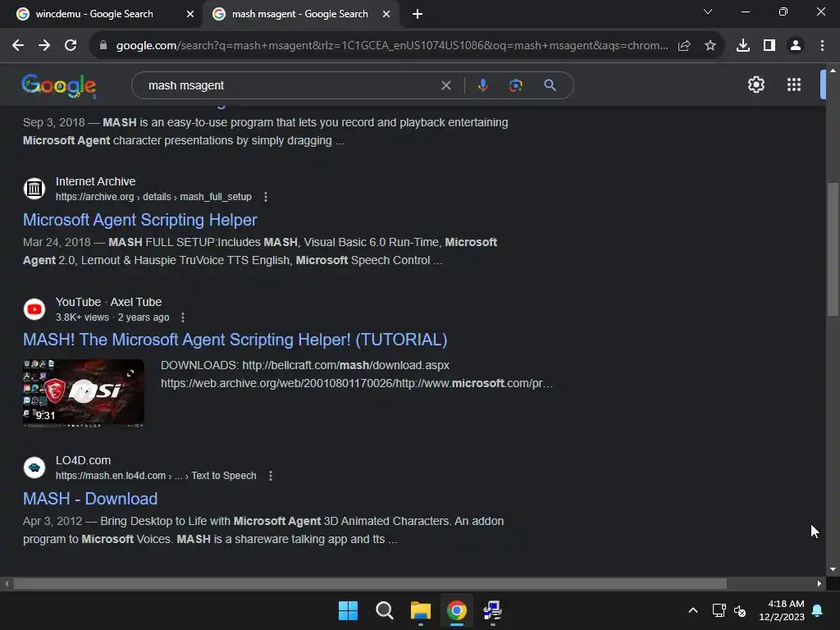This screenshot has height=630, width=840.
Task: Open Windows taskbar search
Action: point(384,610)
